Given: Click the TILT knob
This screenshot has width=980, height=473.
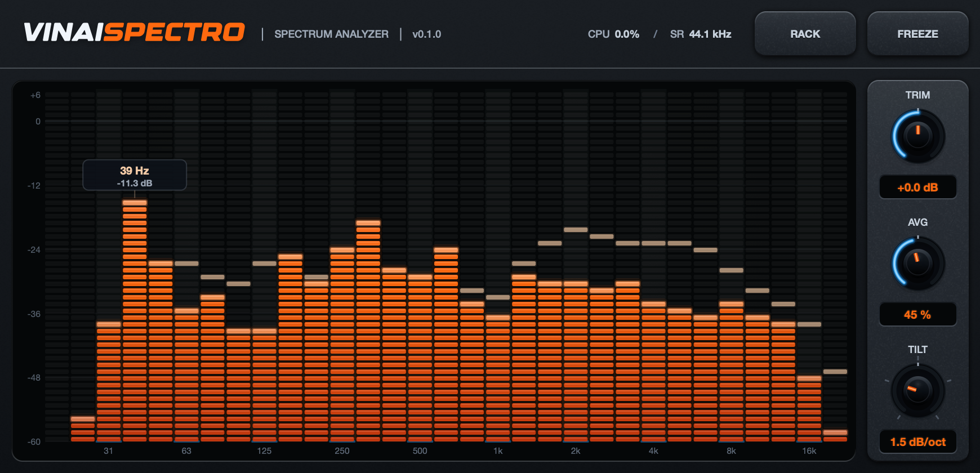Looking at the screenshot, I should (x=917, y=391).
